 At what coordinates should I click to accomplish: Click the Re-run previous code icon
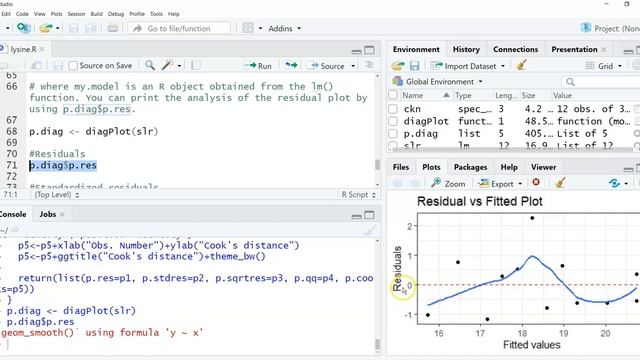(291, 65)
